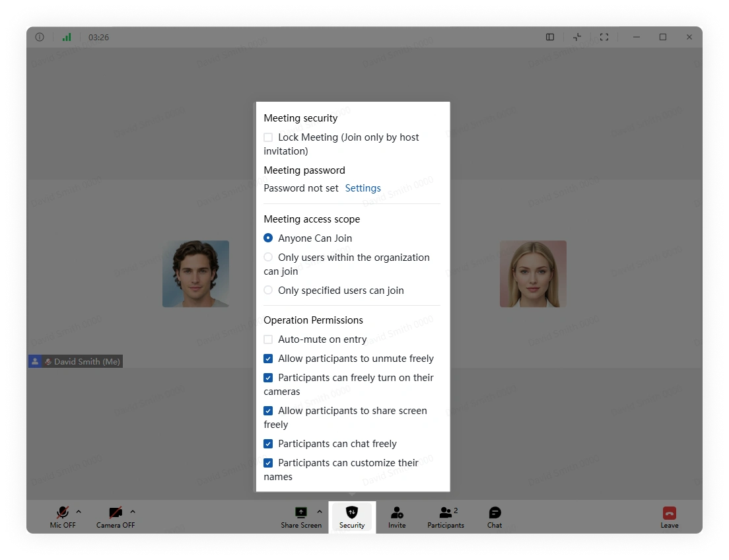
Task: Switch to mini window mode icon
Action: coord(577,37)
